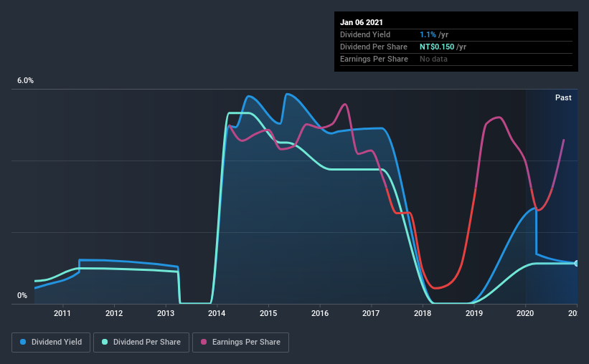Click the 1.1% dividend yield value
The image size is (589, 364).
click(x=428, y=34)
